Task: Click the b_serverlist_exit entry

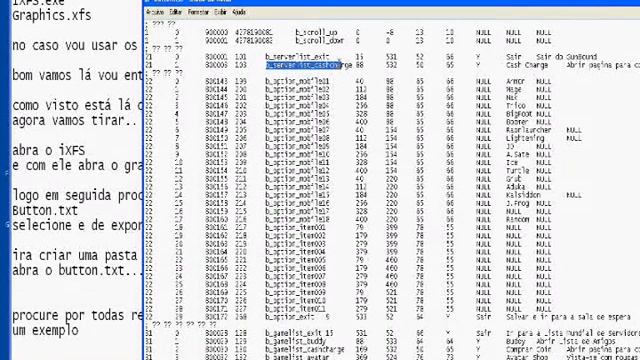Action: point(297,57)
